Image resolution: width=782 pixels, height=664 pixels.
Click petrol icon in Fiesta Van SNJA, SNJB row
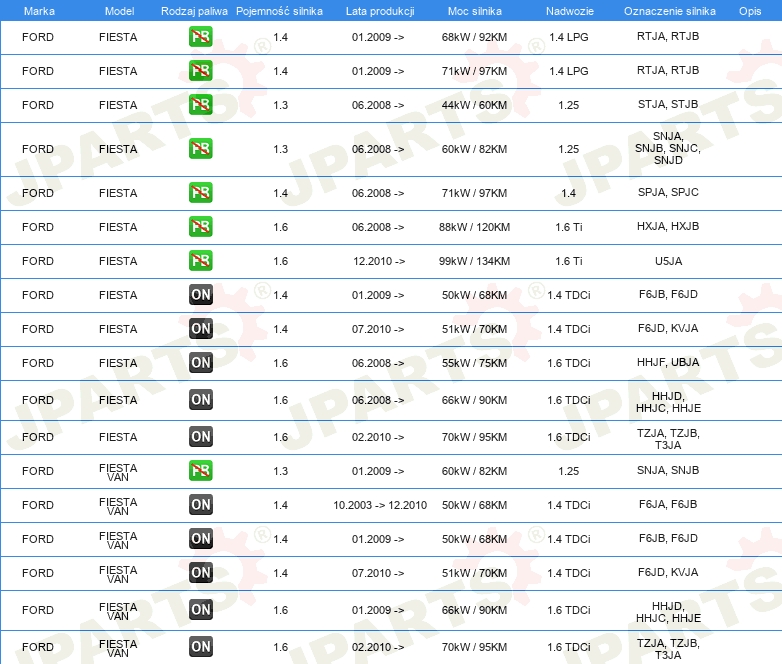point(200,470)
